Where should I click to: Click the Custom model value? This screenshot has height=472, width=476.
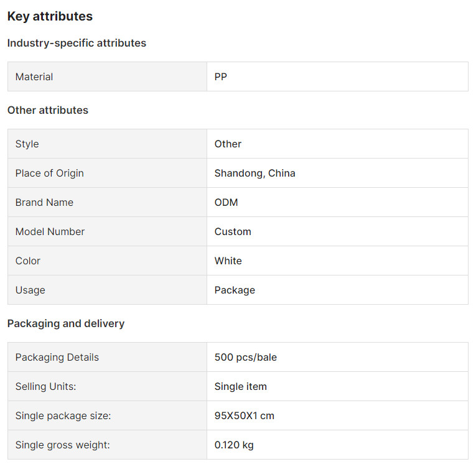point(233,232)
